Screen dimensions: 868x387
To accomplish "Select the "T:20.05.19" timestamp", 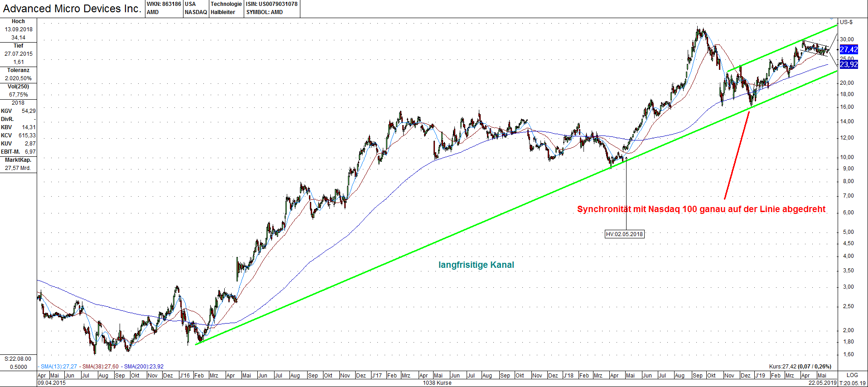I will click(853, 383).
